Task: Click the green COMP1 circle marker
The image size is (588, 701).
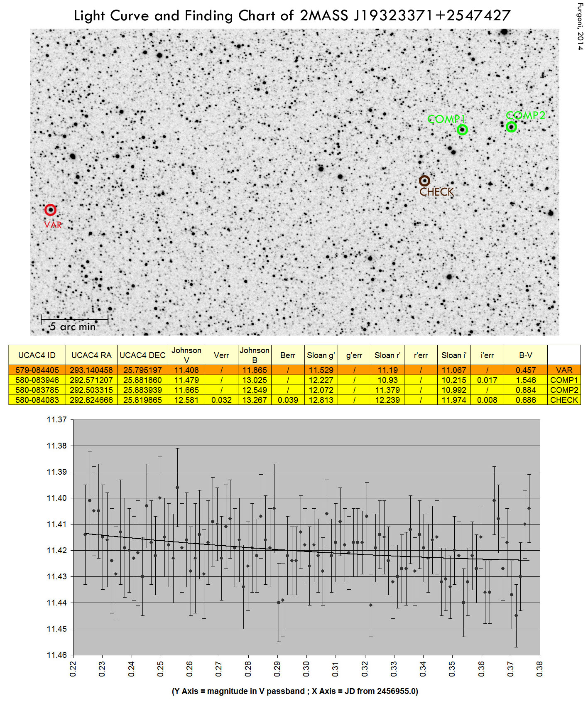Action: pos(462,130)
